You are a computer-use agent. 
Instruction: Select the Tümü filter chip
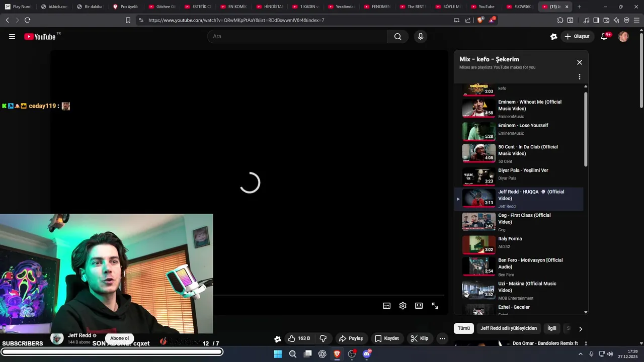(463, 328)
